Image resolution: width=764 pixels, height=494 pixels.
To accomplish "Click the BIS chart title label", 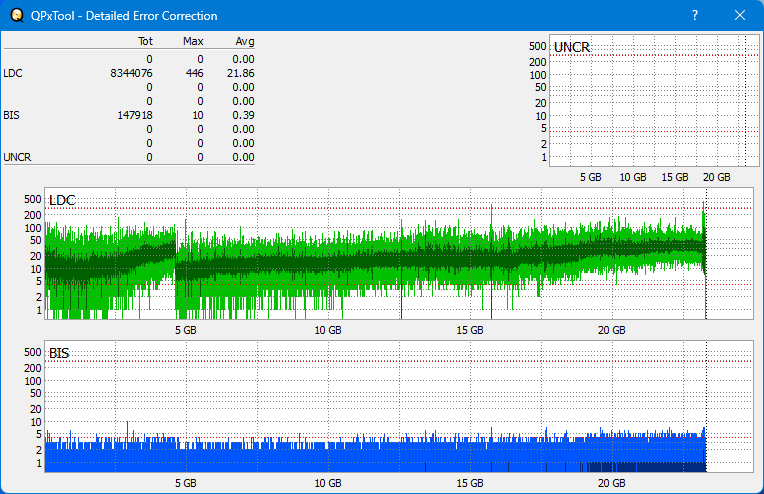I will [59, 353].
